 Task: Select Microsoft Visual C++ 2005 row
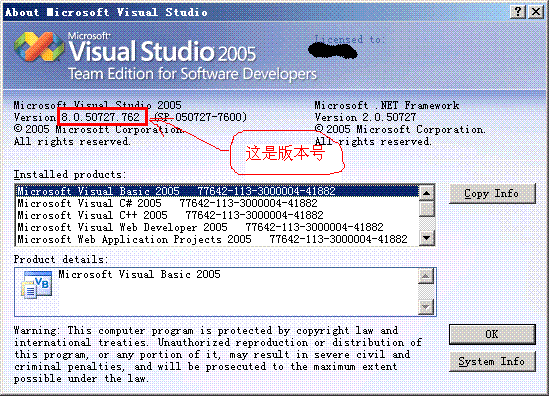(217, 215)
